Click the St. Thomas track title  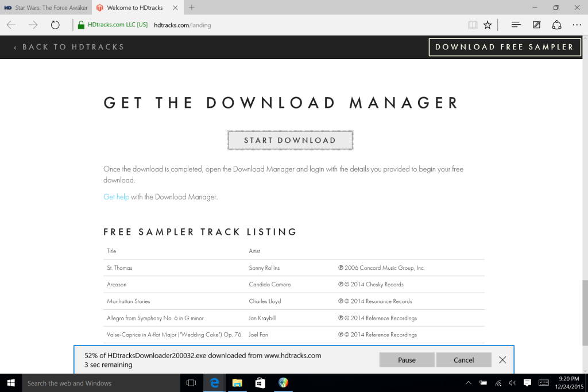pyautogui.click(x=119, y=267)
